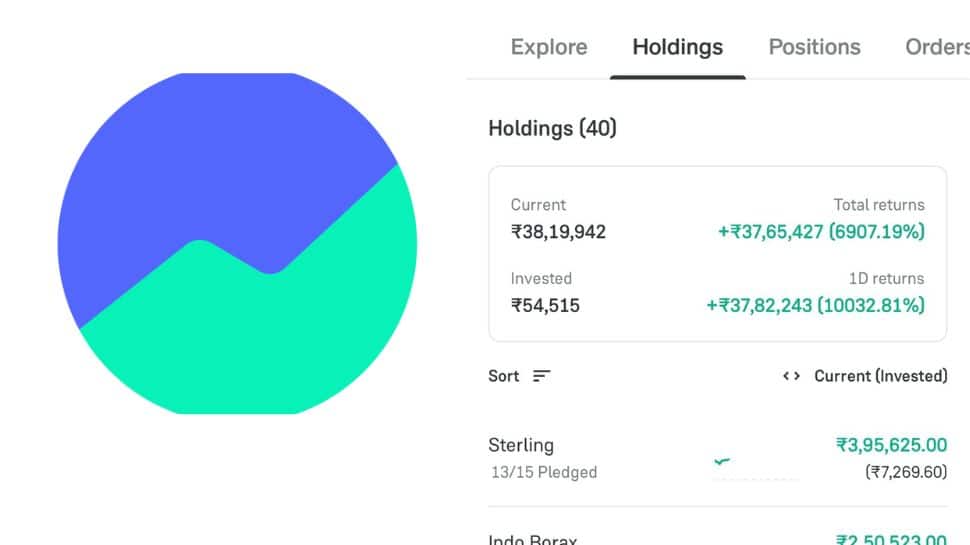Click the 13/15 Pledged label

543,472
